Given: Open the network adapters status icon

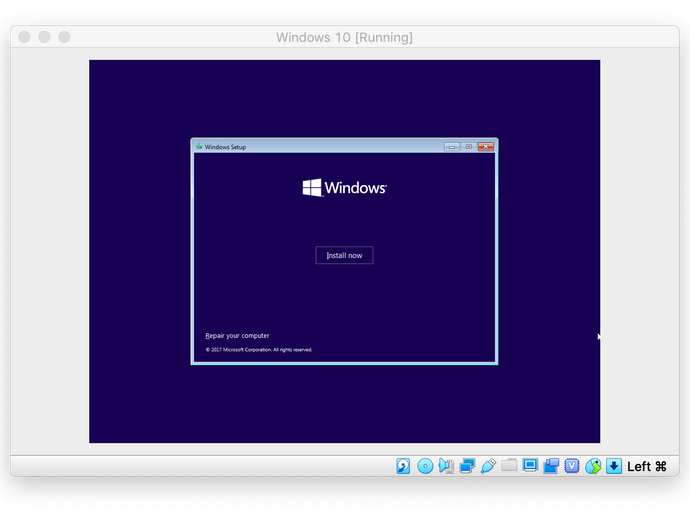Looking at the screenshot, I should 467,466.
